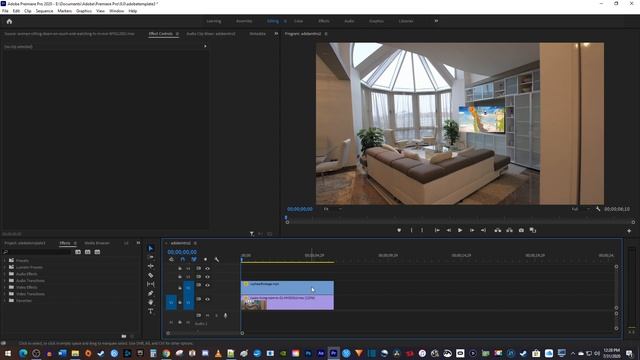Open the Sequence menu

[44, 11]
